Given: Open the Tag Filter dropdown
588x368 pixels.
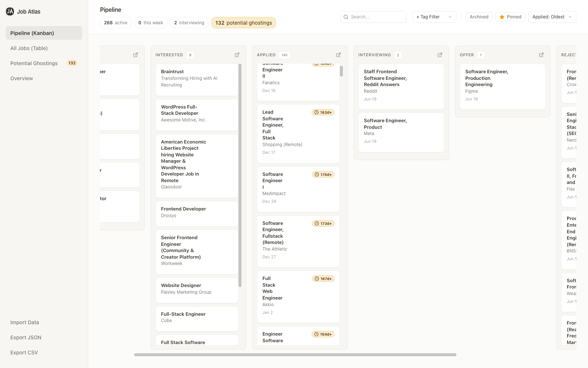Looking at the screenshot, I should point(434,17).
